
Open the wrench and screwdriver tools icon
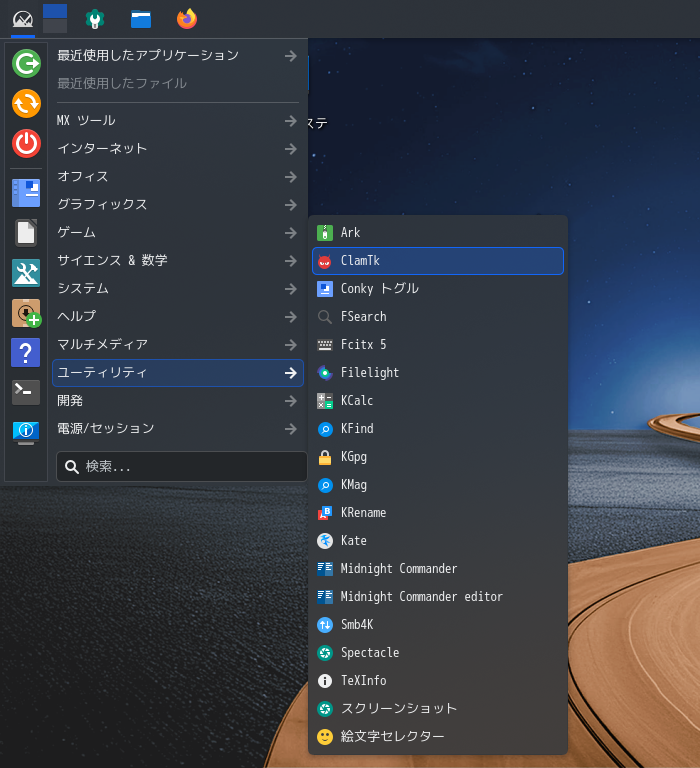(26, 273)
